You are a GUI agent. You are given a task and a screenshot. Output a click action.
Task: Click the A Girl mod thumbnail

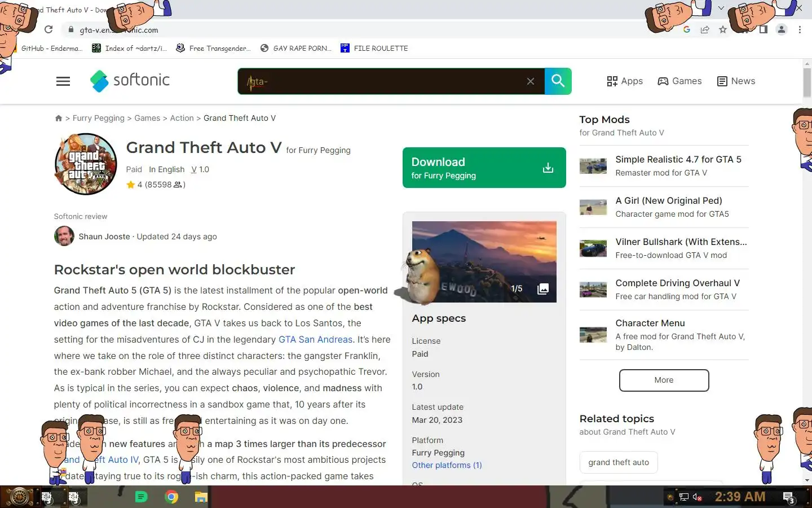(x=593, y=207)
